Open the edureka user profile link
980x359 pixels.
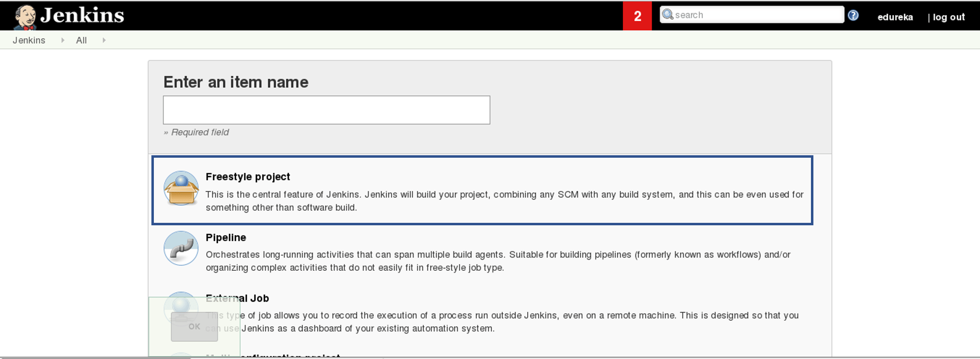pos(895,17)
